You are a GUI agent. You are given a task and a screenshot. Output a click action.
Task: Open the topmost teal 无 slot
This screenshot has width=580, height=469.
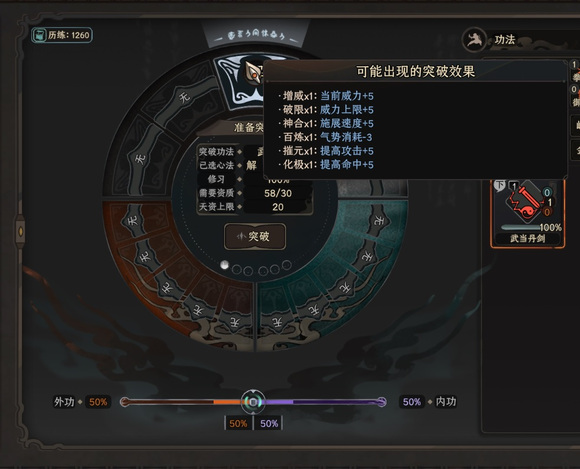tap(378, 221)
